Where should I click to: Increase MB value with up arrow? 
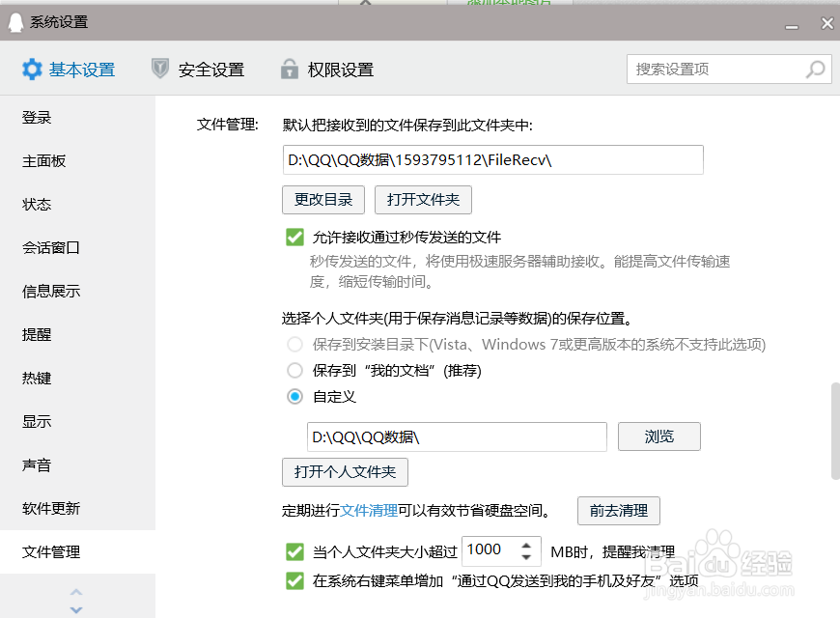click(x=526, y=545)
